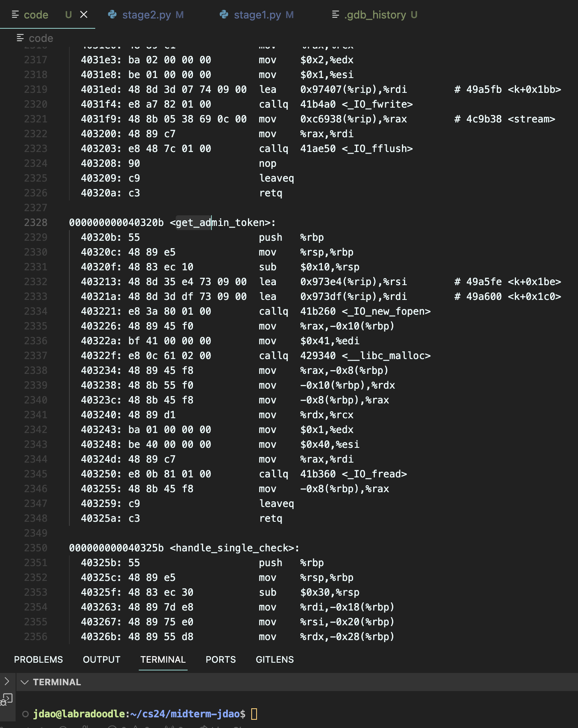
Task: Switch to the OUTPUT panel
Action: (101, 659)
